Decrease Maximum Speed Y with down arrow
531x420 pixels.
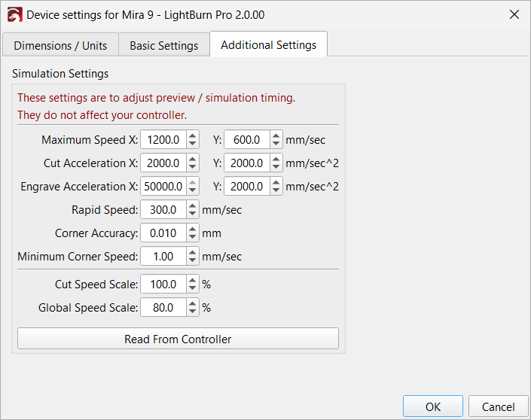(x=276, y=144)
